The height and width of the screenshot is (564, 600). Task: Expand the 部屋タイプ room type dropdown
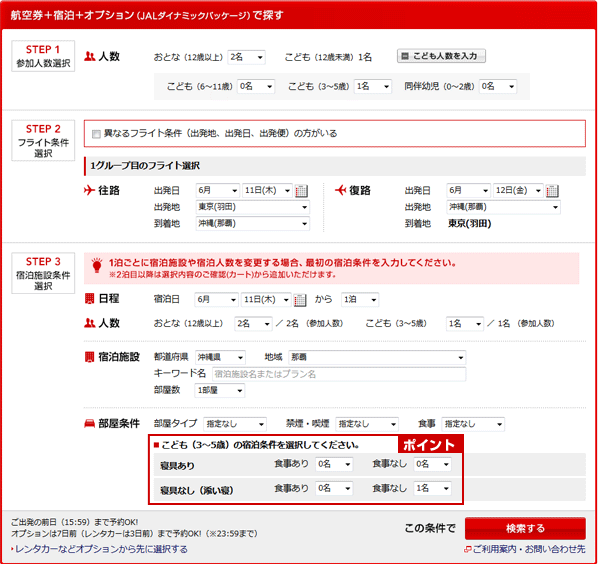click(x=234, y=424)
